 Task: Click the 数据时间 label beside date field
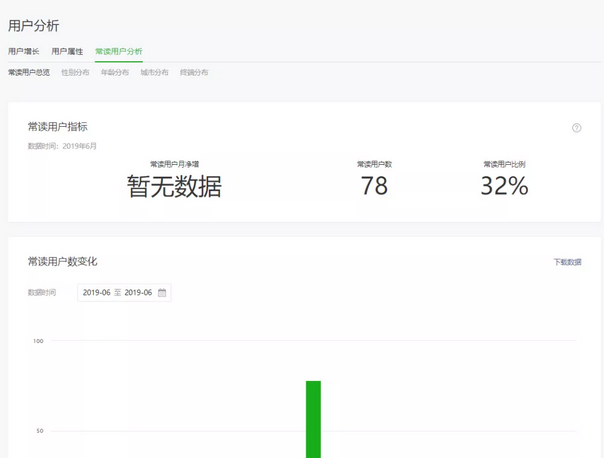click(42, 292)
